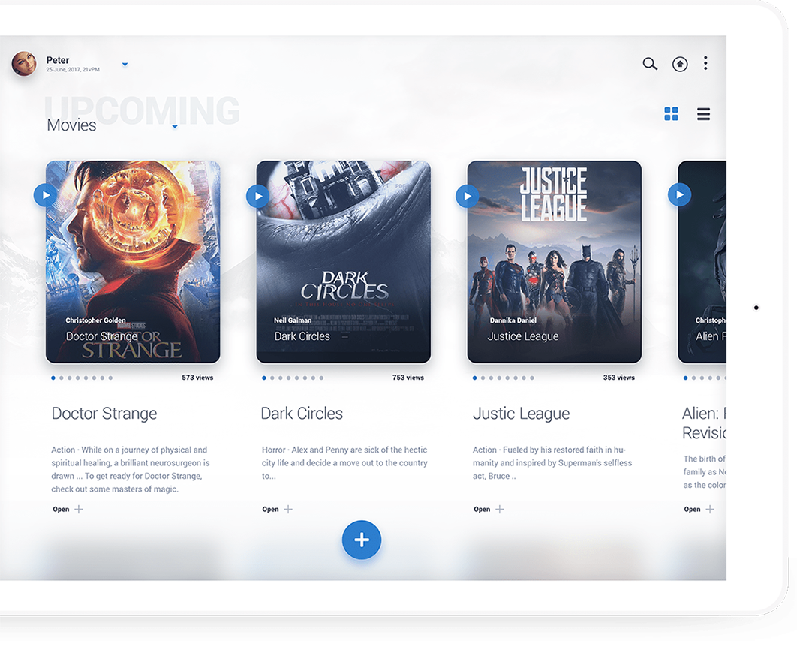This screenshot has width=812, height=656.
Task: Open the Justice League poster
Action: [554, 261]
